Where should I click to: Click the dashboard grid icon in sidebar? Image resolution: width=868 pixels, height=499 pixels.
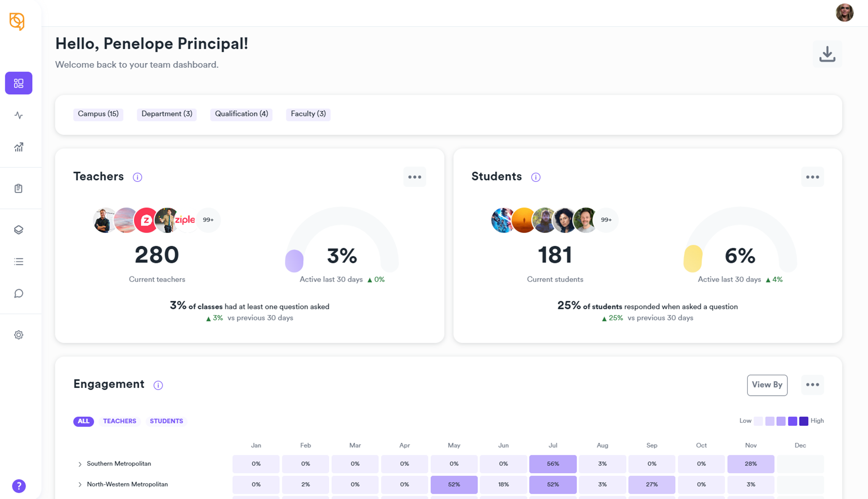(x=18, y=83)
